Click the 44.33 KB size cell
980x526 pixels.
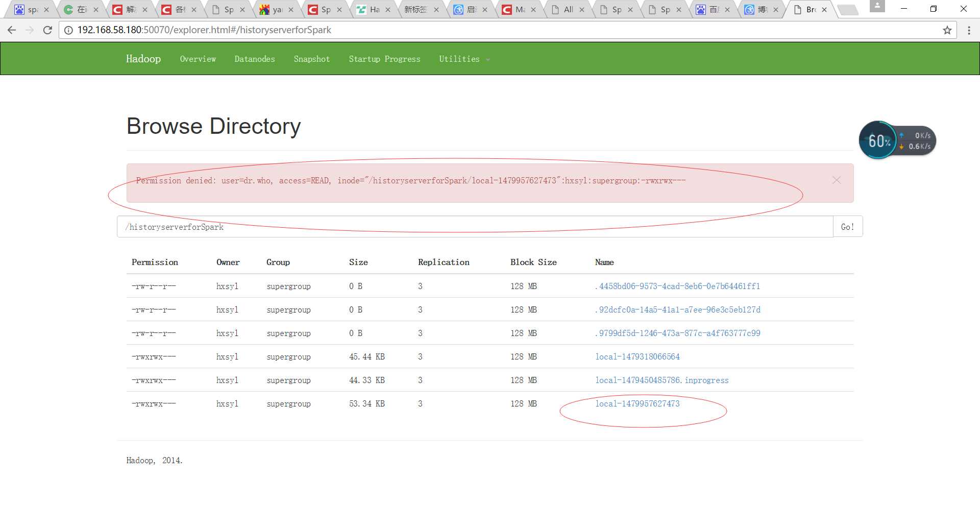pyautogui.click(x=367, y=380)
